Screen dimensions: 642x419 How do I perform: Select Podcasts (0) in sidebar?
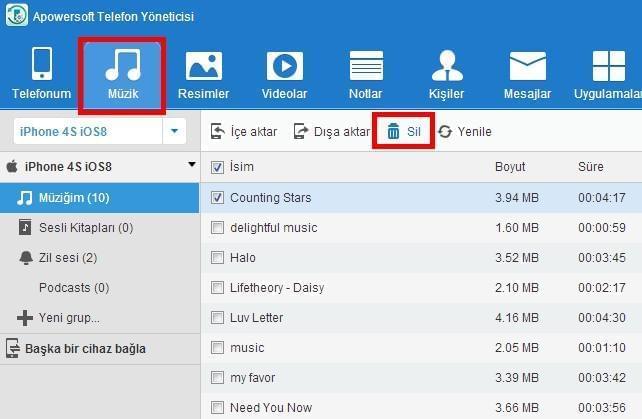coord(74,288)
